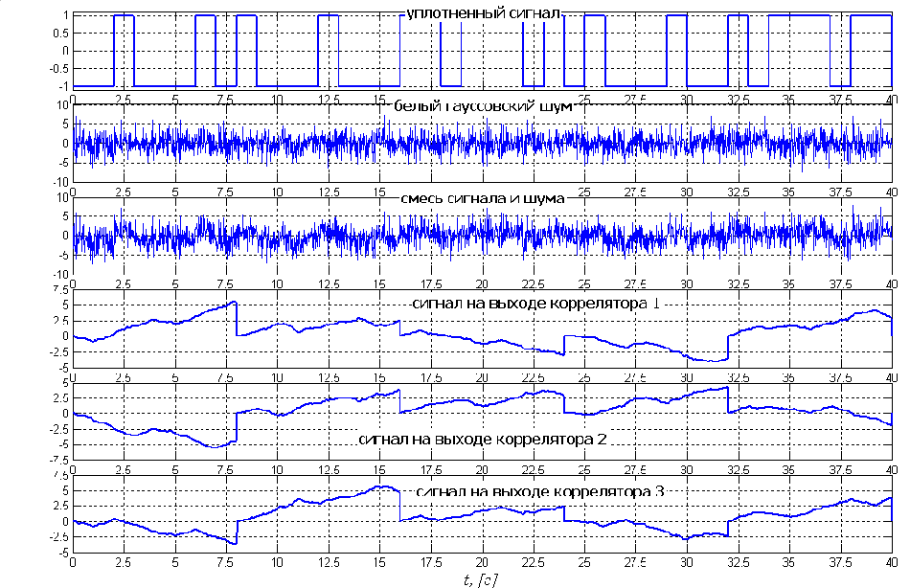Click correlator 2 minimum just before t=8
This screenshot has width=910, height=588.
coord(218,446)
